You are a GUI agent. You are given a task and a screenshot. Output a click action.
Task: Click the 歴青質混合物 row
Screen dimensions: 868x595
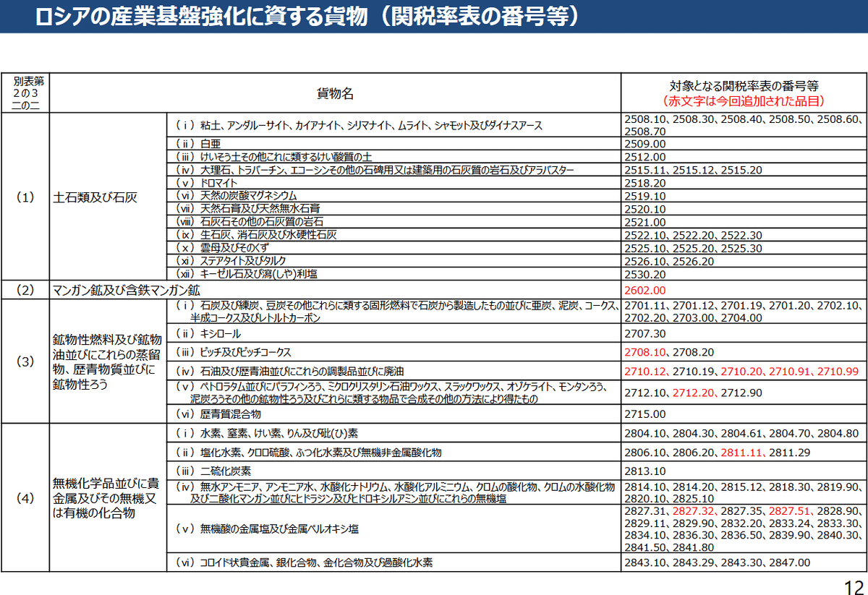(393, 414)
